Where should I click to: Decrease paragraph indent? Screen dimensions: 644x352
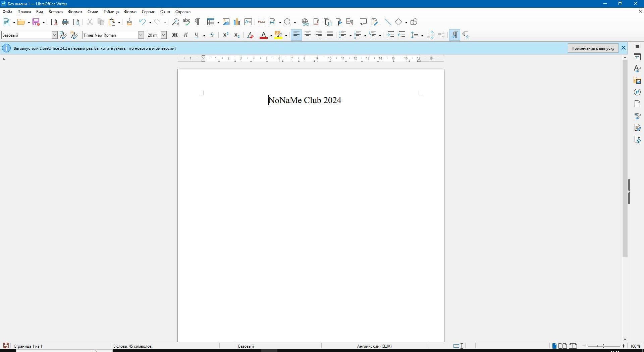pos(401,35)
